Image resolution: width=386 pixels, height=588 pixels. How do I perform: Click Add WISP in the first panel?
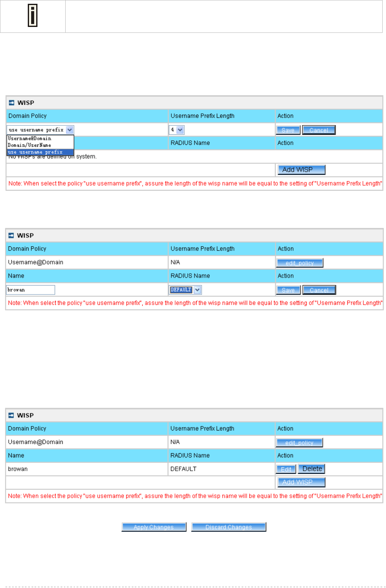[x=301, y=170]
